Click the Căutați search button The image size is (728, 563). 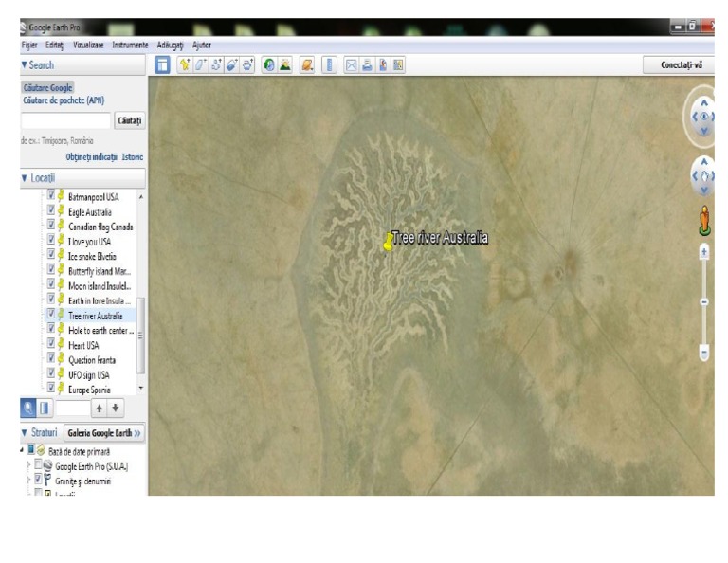[x=129, y=120]
